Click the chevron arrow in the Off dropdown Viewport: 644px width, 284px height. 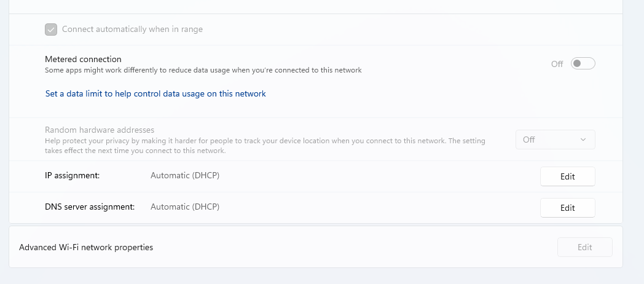pyautogui.click(x=583, y=140)
